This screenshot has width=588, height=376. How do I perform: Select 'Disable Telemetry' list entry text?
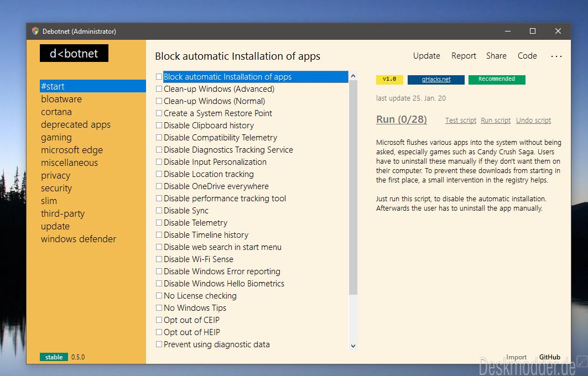tap(195, 223)
